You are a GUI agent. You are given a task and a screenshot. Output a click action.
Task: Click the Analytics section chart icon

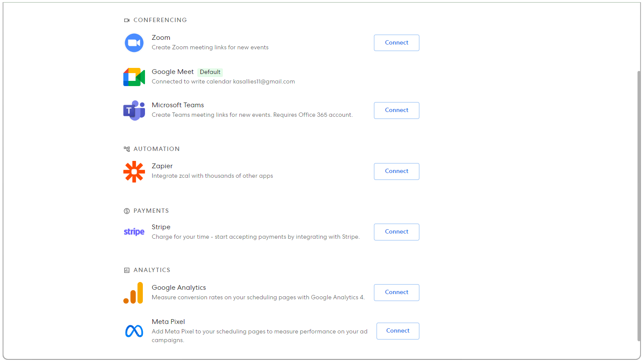tap(127, 270)
